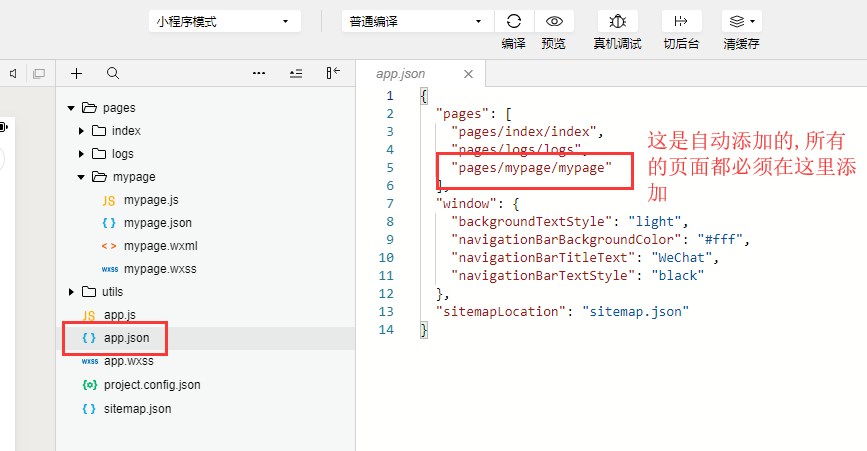This screenshot has width=867, height=451.
Task: Open the sitemap.json file
Action: click(x=137, y=408)
